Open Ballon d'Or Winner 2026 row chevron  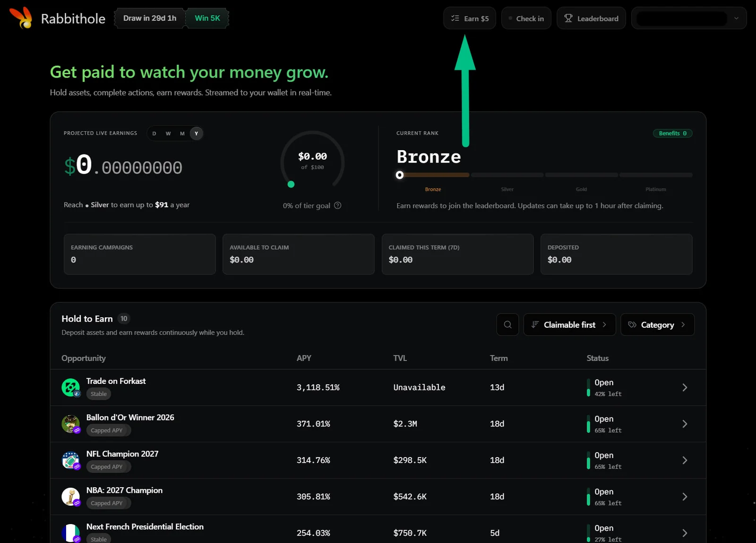coord(685,424)
